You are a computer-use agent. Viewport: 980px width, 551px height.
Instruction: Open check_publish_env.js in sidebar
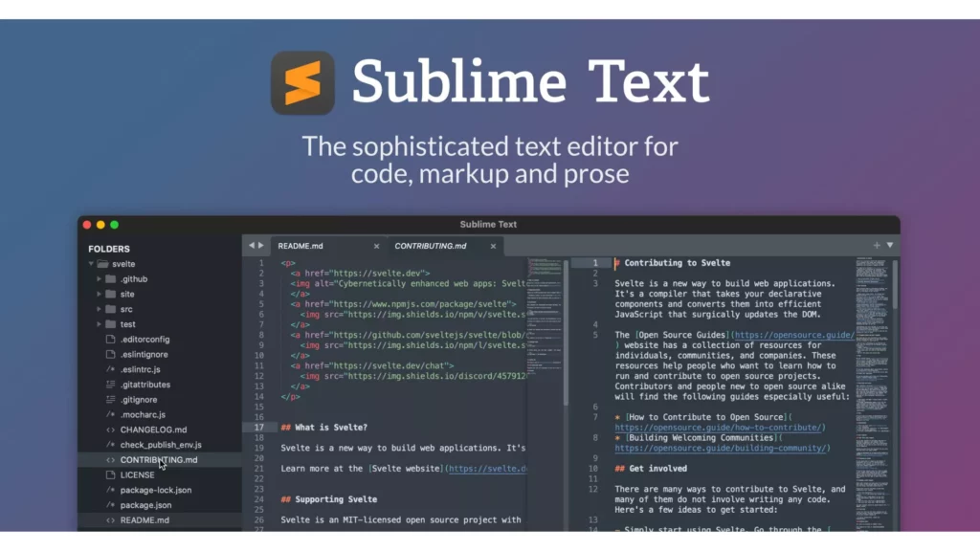(161, 445)
